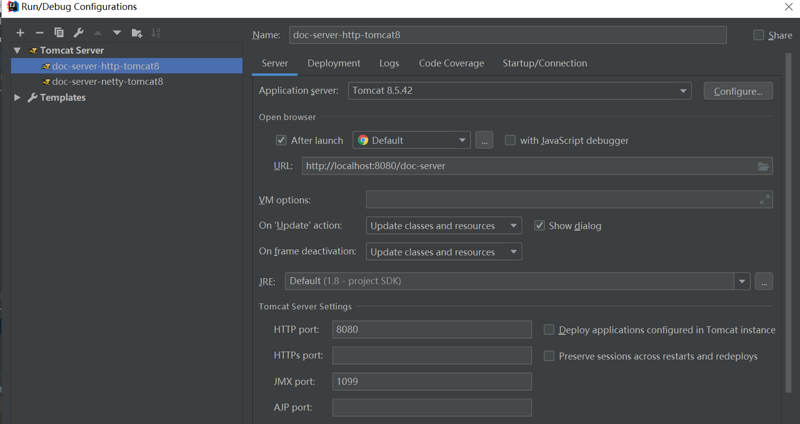Create a new configuration folder
Screen dimensions: 800x424
point(137,33)
